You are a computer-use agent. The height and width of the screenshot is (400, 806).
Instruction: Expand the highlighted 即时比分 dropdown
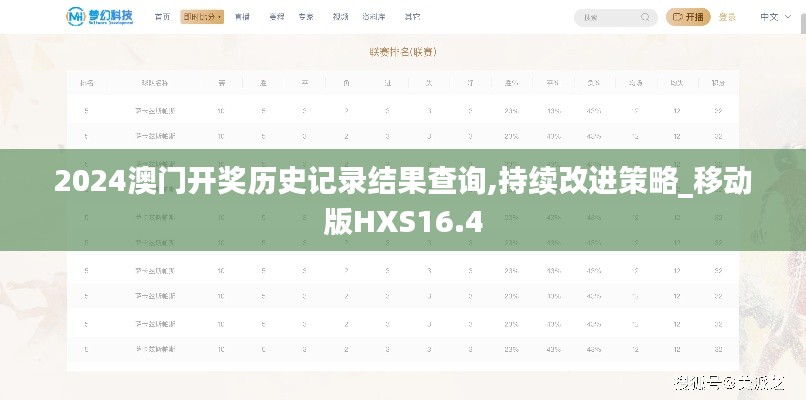point(202,16)
